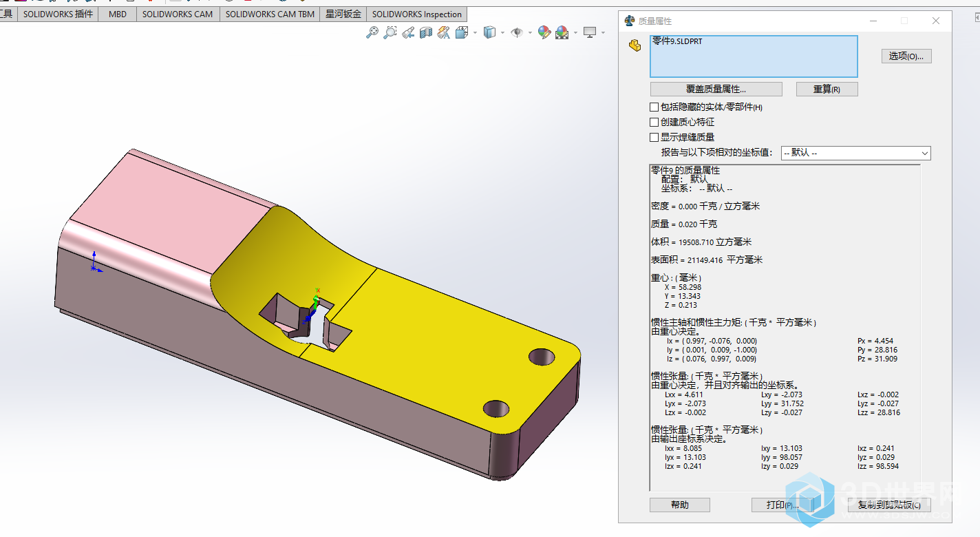The height and width of the screenshot is (537, 980).
Task: Click the Zoom to Fit magnifier icon
Action: (372, 32)
